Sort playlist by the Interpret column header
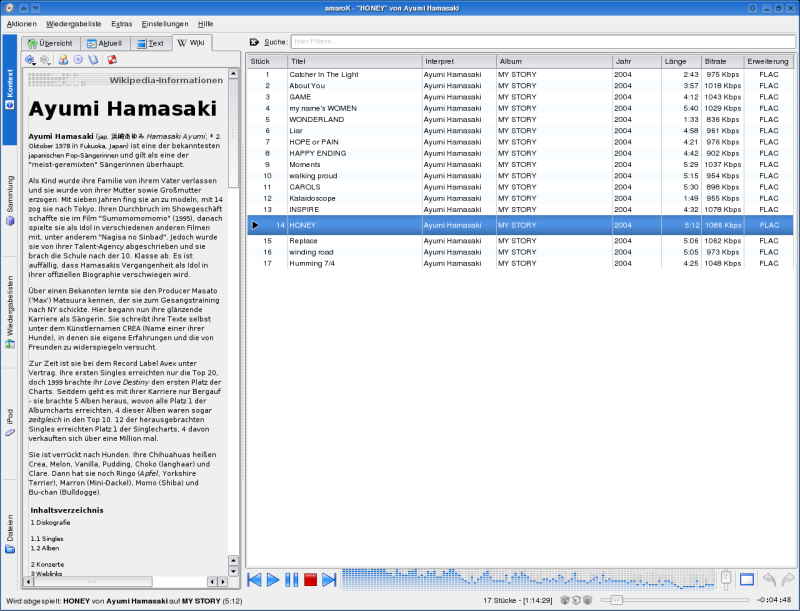The width and height of the screenshot is (800, 611). tap(459, 61)
